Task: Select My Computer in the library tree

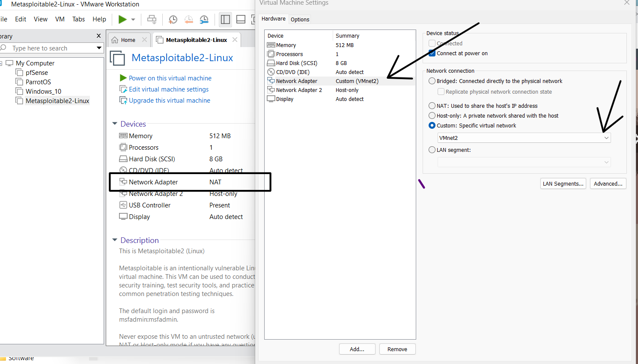Action: (x=35, y=63)
